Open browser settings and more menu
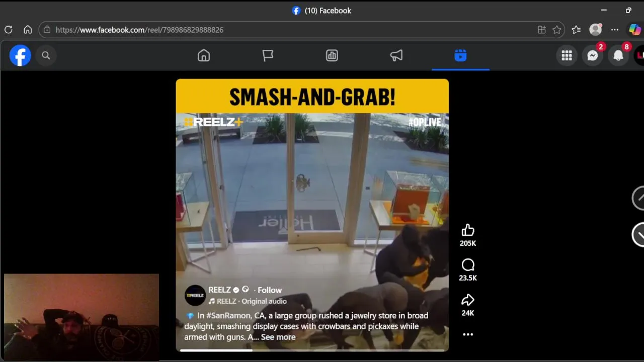 615,30
